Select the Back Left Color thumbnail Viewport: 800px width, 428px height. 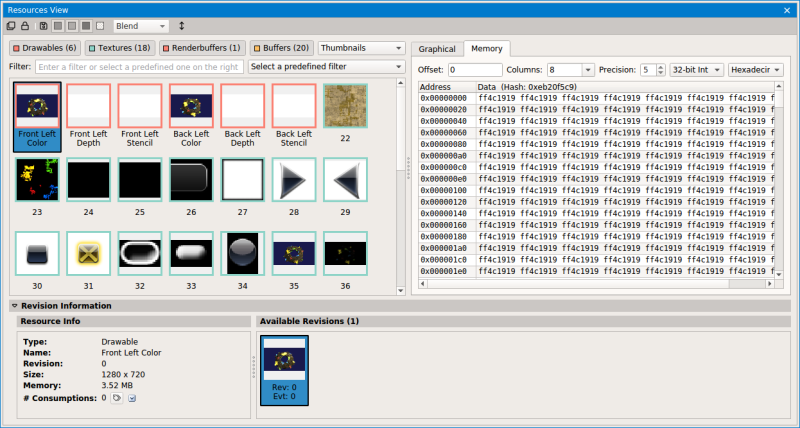click(191, 116)
